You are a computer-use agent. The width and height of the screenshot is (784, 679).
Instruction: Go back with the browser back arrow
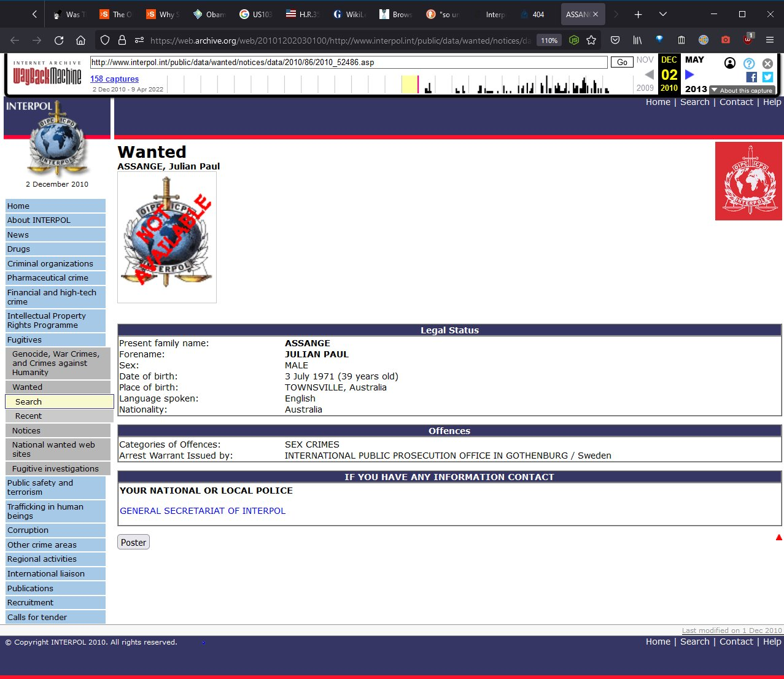[x=15, y=40]
